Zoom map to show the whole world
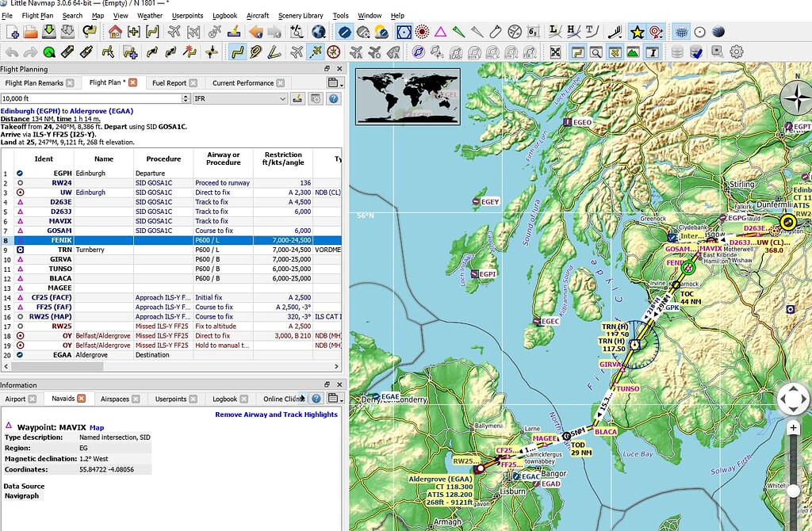Viewport: 812px width, 531px height. (x=718, y=32)
